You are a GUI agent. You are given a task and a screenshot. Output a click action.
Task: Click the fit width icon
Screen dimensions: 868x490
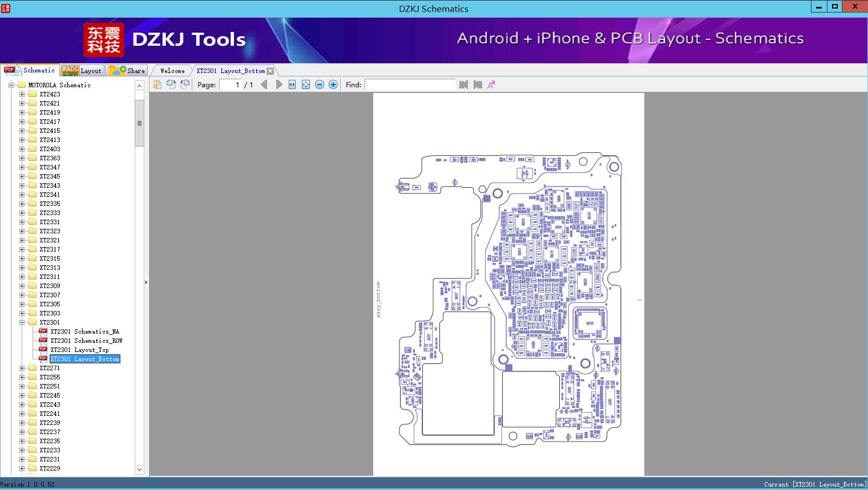pyautogui.click(x=292, y=84)
